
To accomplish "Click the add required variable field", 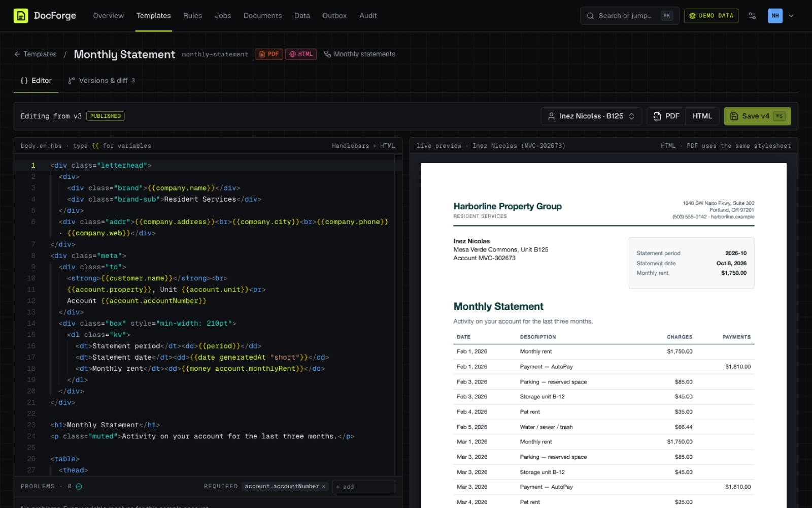I will (363, 487).
